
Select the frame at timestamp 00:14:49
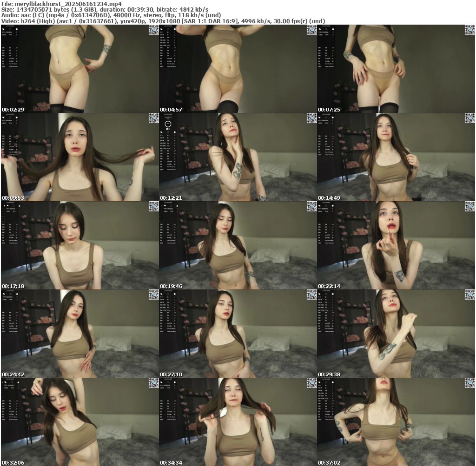[x=396, y=157]
